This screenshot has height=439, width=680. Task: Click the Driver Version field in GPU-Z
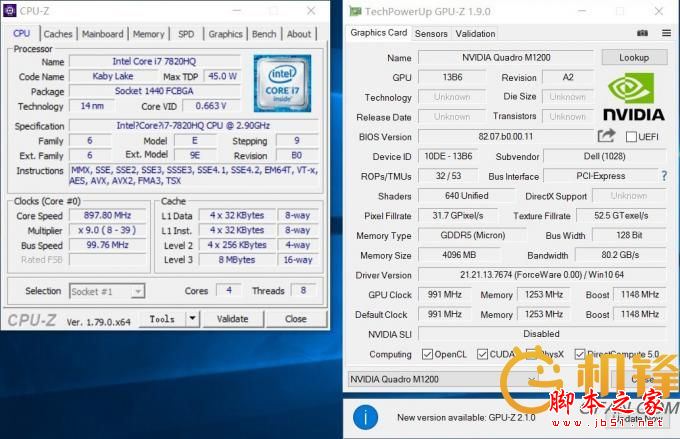click(x=542, y=275)
